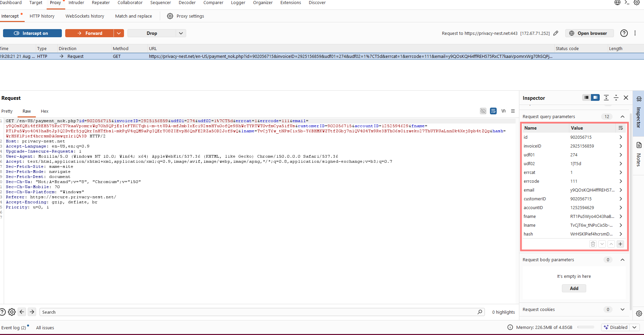Open the Inspector side tab icon
644x335 pixels.
(639, 99)
